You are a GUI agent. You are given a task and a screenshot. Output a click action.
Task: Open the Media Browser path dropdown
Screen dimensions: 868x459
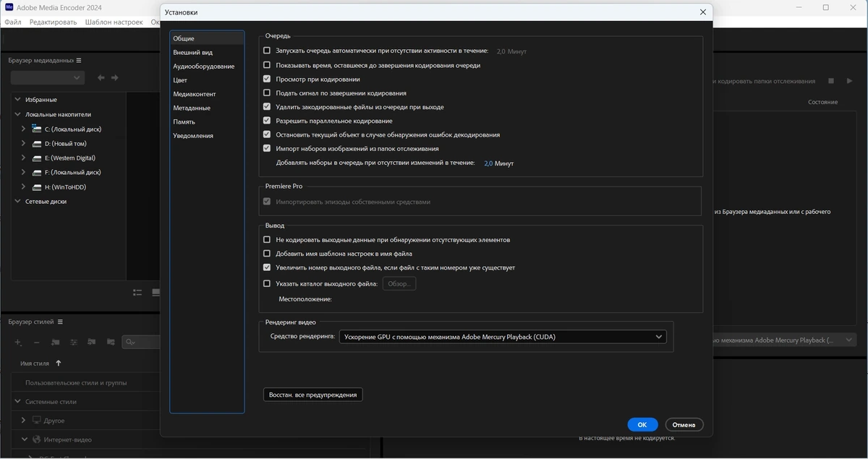click(x=48, y=77)
